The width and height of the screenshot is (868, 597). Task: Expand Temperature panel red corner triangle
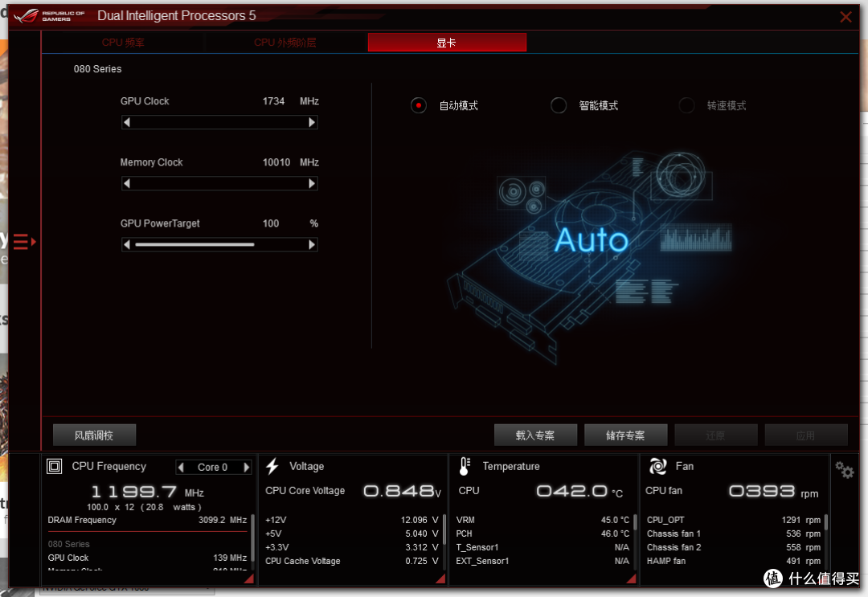pyautogui.click(x=632, y=579)
